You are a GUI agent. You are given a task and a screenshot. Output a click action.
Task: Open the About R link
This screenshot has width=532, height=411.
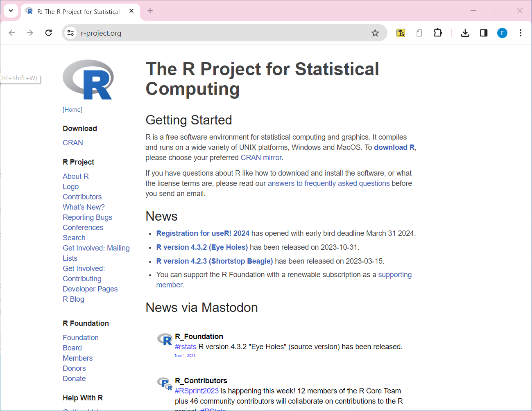tap(76, 176)
